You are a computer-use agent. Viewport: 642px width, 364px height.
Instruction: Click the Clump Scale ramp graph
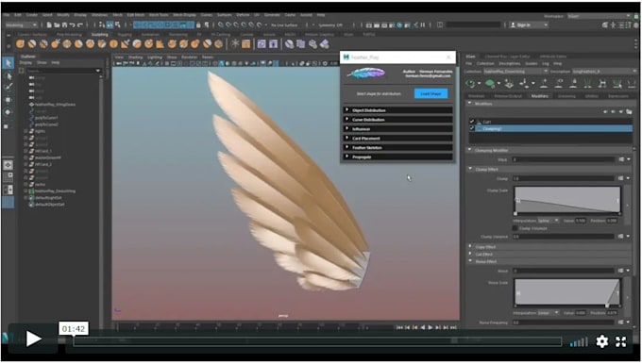click(x=567, y=200)
